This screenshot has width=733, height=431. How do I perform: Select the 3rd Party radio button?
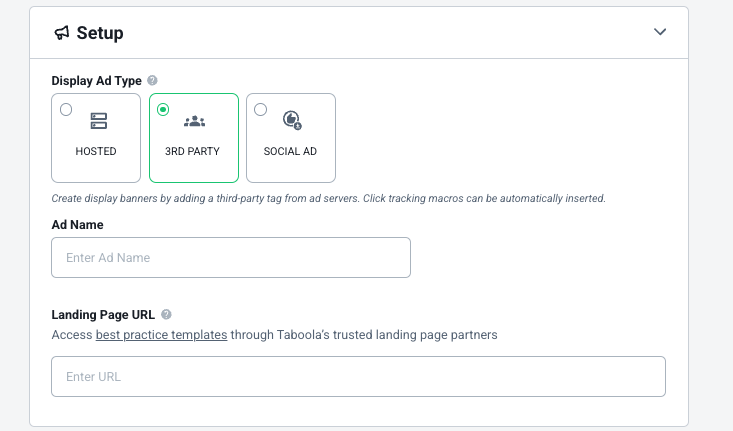163,109
